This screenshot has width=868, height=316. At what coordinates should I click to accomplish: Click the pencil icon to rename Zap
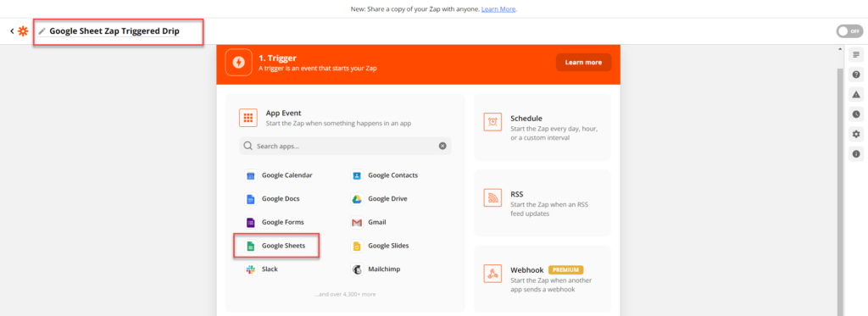pos(42,31)
